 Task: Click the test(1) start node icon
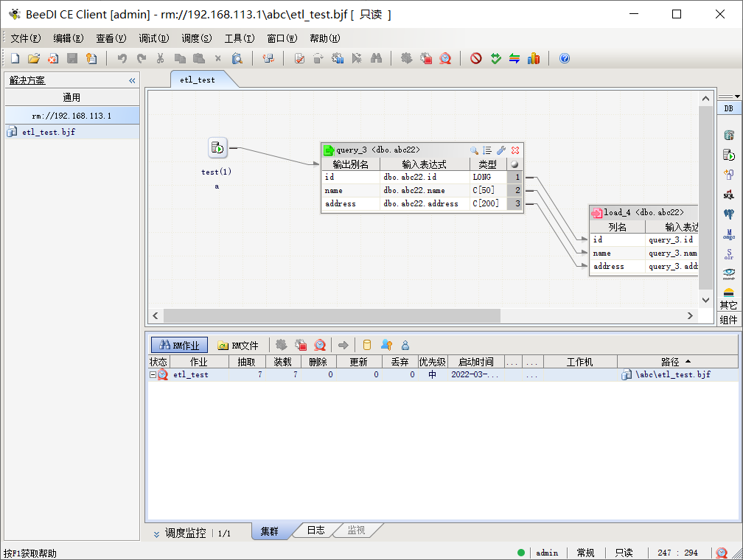217,148
